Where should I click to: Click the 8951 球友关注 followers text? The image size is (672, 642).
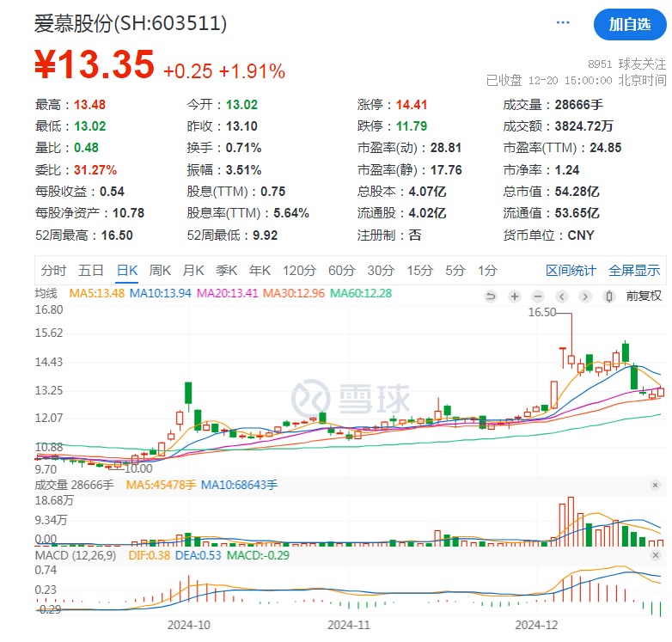click(x=626, y=64)
